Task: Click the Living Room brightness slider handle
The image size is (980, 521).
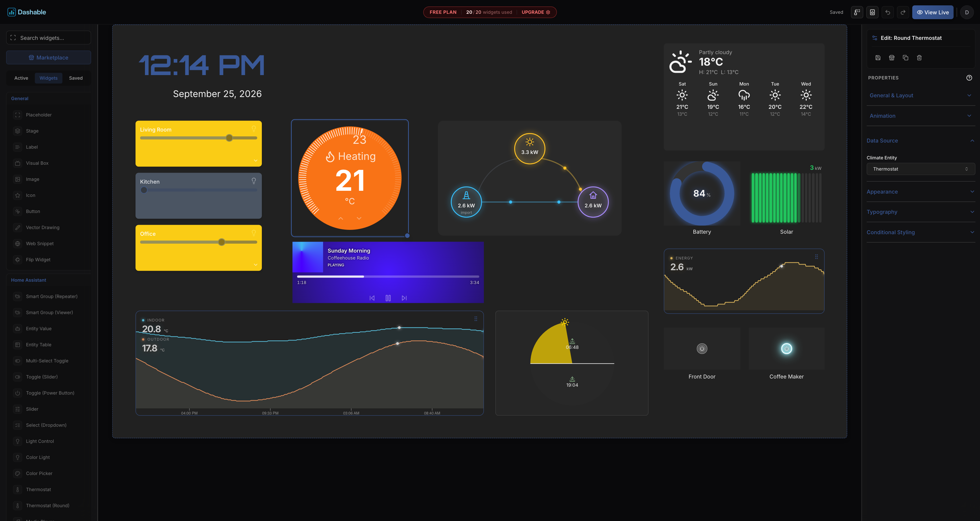Action: (x=229, y=138)
